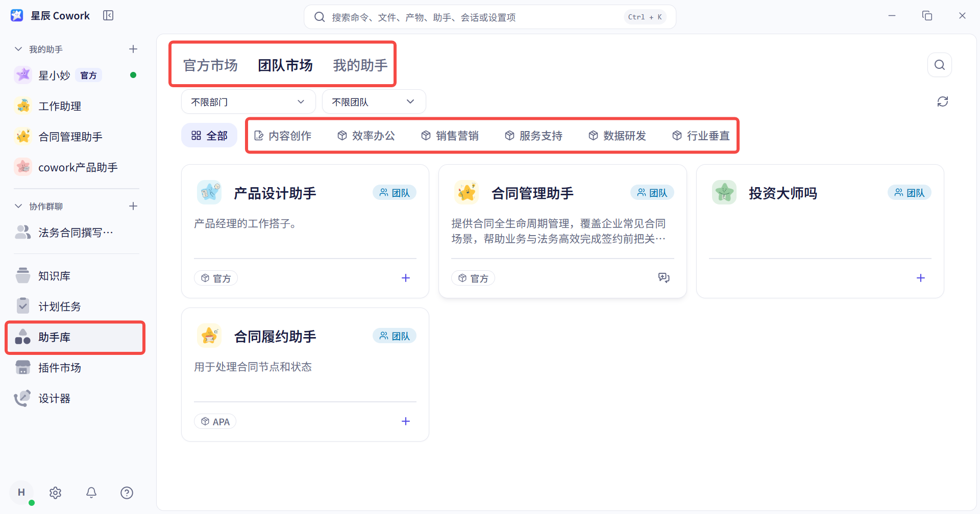This screenshot has height=514, width=980.
Task: Click the user avatar H
Action: (x=21, y=493)
